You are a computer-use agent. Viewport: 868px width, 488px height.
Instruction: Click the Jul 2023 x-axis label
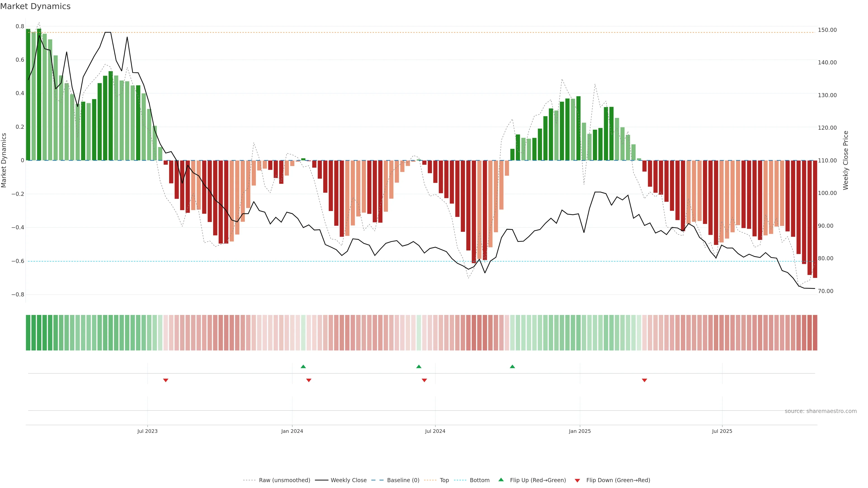(x=147, y=431)
